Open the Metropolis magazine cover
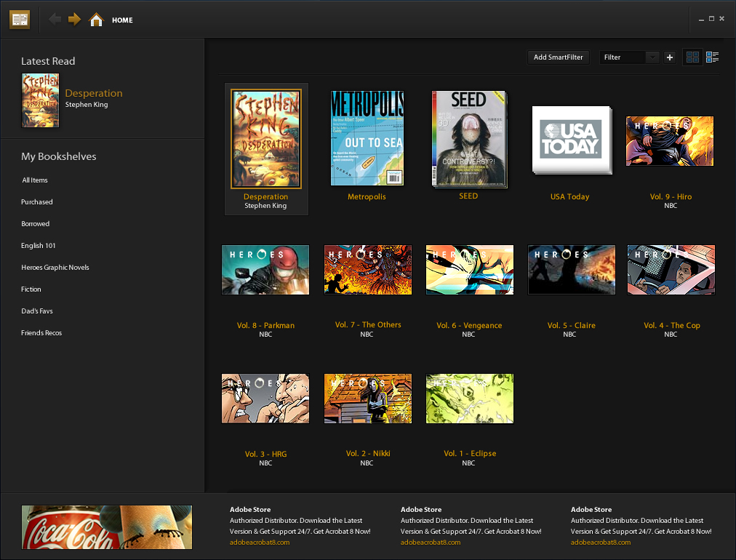Viewport: 736px width, 560px height. coord(367,138)
